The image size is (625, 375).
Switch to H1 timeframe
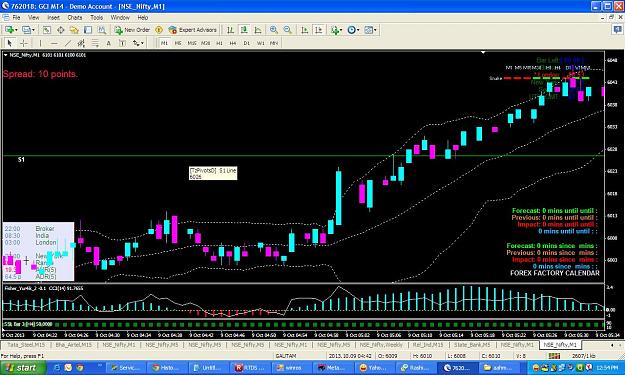219,43
